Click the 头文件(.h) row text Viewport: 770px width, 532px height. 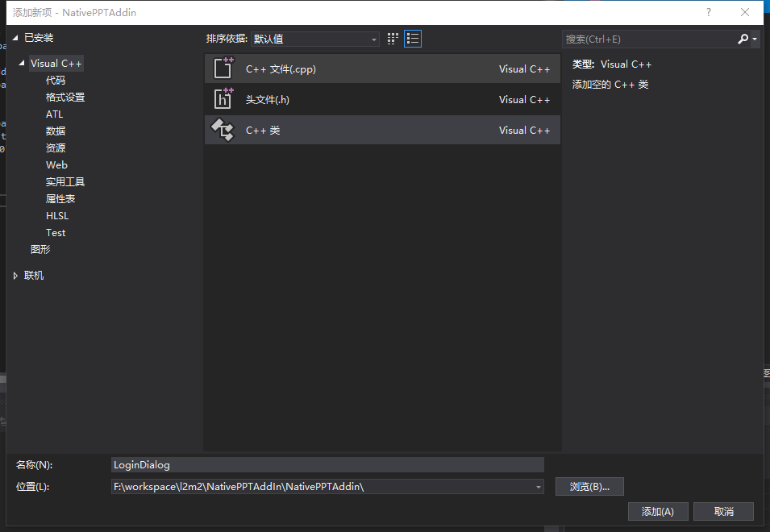pyautogui.click(x=267, y=100)
